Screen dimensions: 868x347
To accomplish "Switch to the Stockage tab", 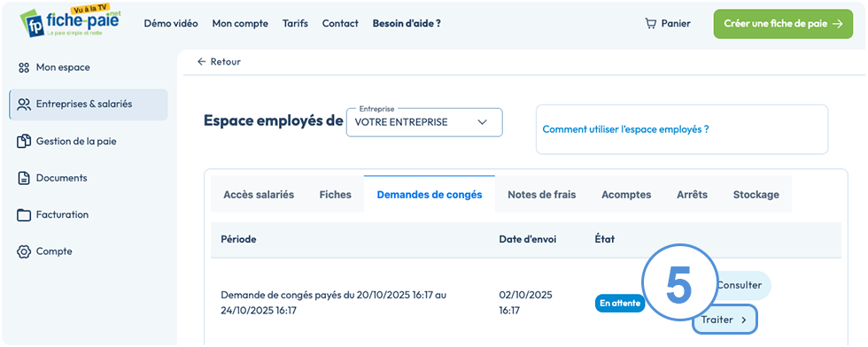I will 756,195.
